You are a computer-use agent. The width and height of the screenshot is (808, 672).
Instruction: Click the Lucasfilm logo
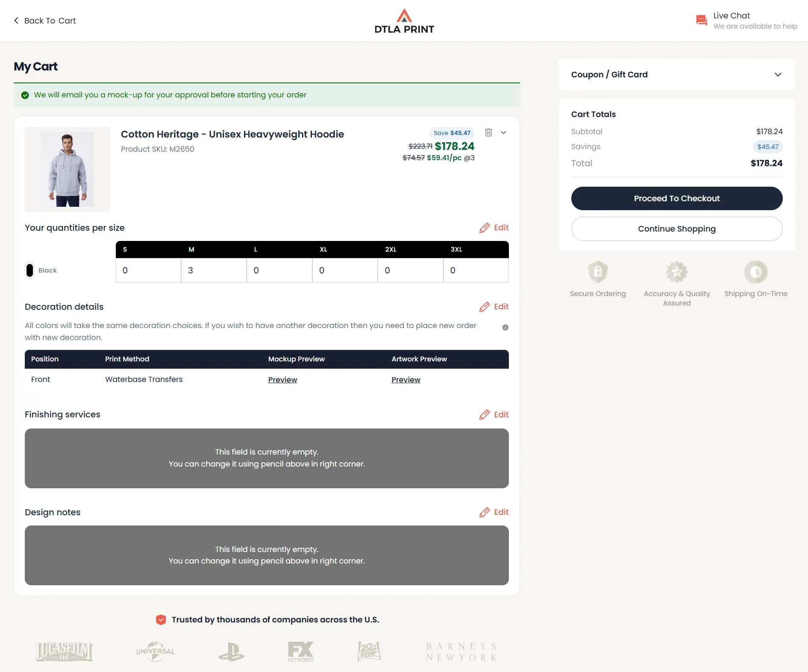(x=64, y=652)
